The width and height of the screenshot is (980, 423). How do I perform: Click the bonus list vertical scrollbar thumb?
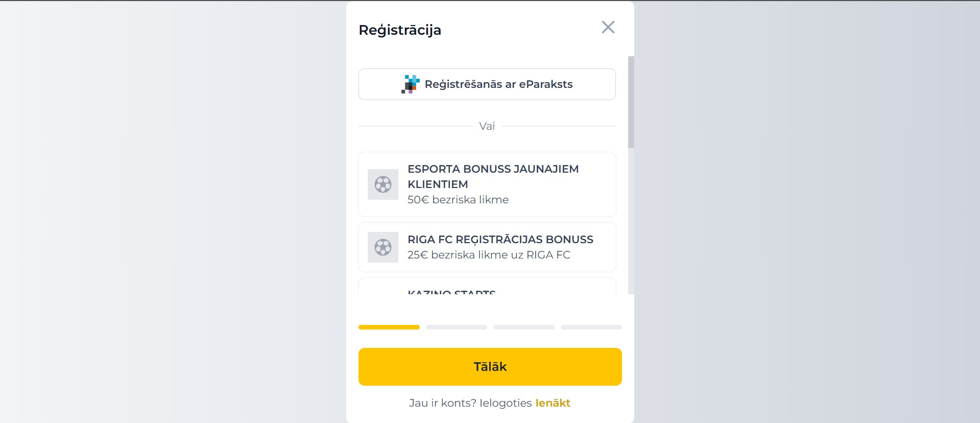pos(631,102)
